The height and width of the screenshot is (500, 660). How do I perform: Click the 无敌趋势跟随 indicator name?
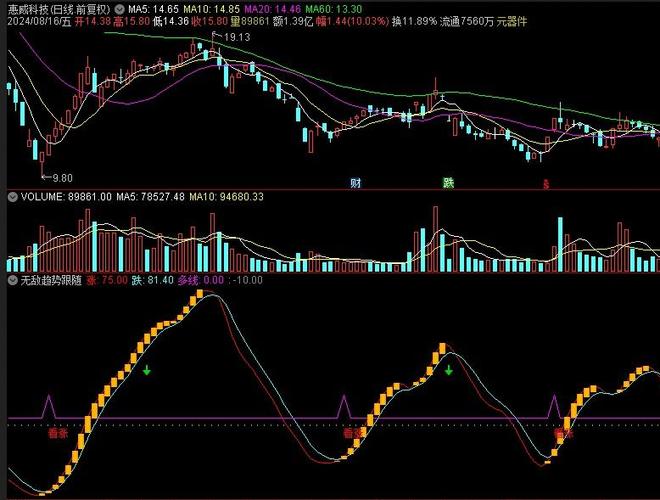point(51,280)
